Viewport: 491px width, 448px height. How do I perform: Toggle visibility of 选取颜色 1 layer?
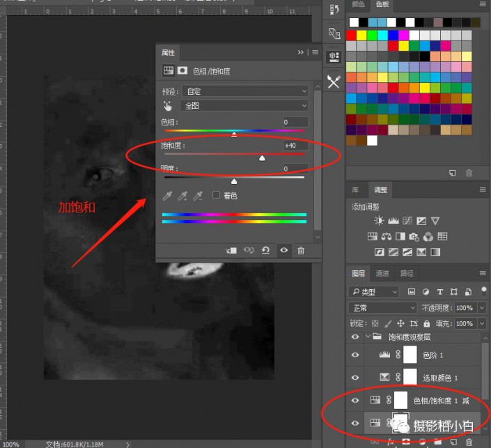tap(356, 378)
